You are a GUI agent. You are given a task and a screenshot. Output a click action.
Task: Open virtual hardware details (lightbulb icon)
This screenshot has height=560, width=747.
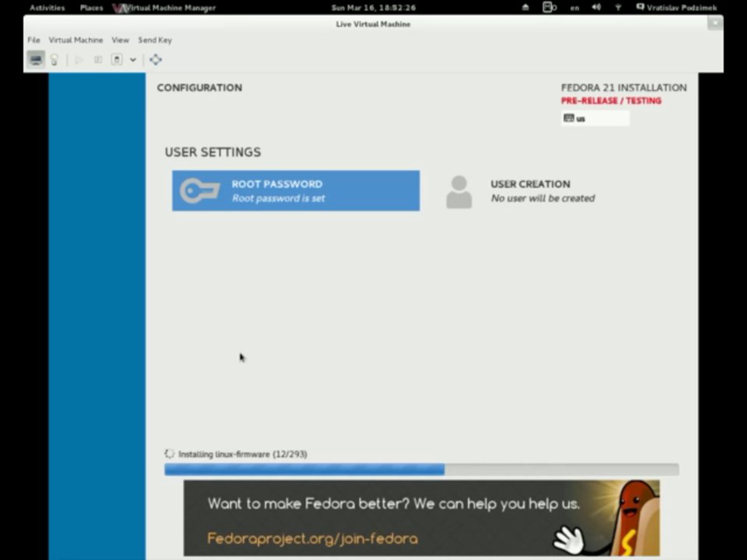coord(54,60)
